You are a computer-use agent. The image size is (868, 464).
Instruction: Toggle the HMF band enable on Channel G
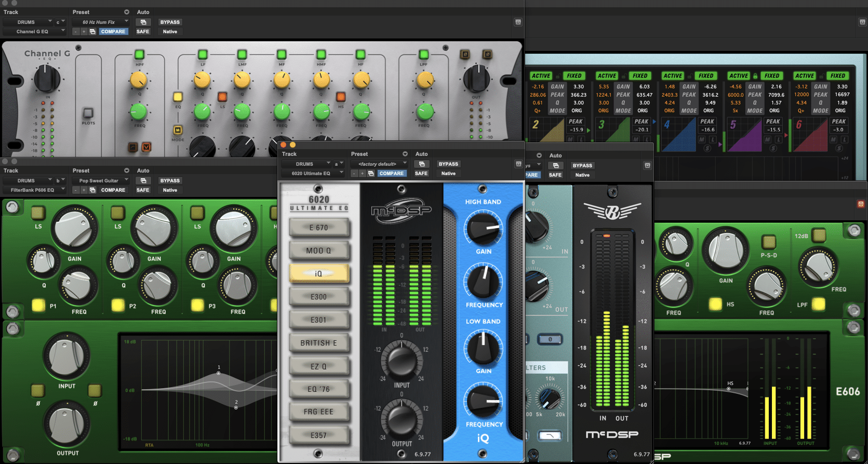tap(321, 54)
